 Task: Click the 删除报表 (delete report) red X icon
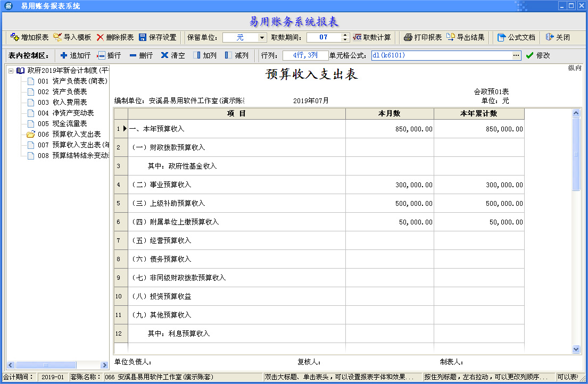(100, 37)
